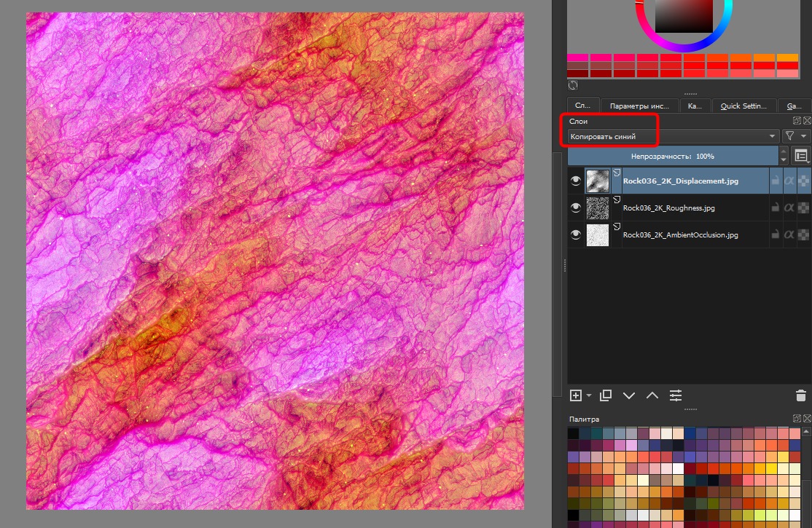Viewport: 812px width, 528px height.
Task: Delete layer using the trash icon
Action: coord(800,395)
